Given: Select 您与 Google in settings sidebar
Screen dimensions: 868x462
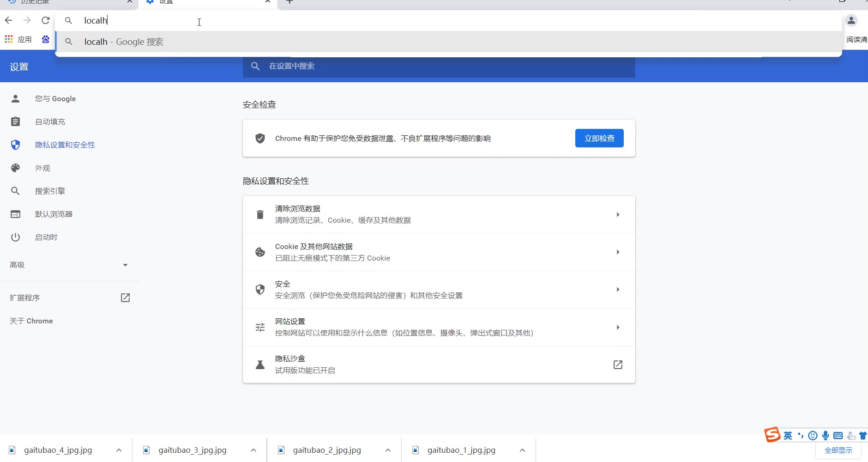Looking at the screenshot, I should coord(55,98).
